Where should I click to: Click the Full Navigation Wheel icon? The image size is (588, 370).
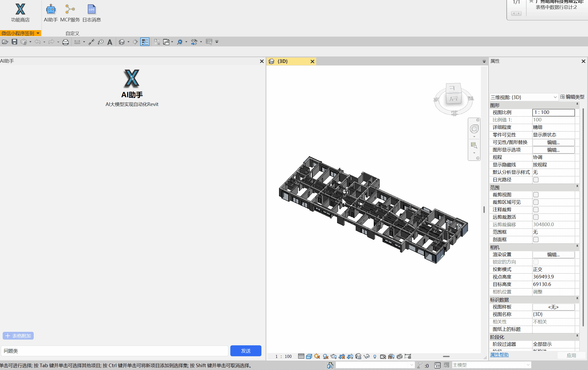(x=474, y=129)
